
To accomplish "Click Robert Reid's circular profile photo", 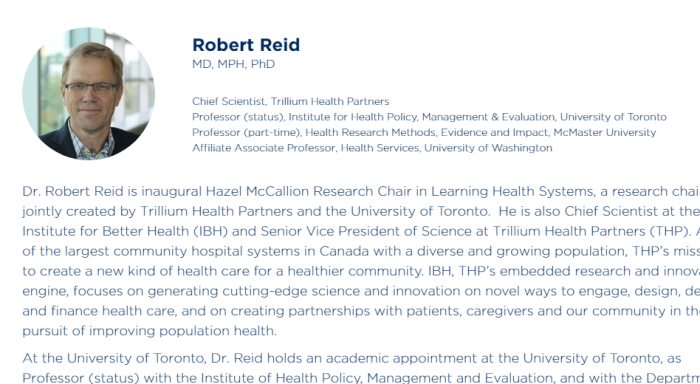I will click(88, 93).
